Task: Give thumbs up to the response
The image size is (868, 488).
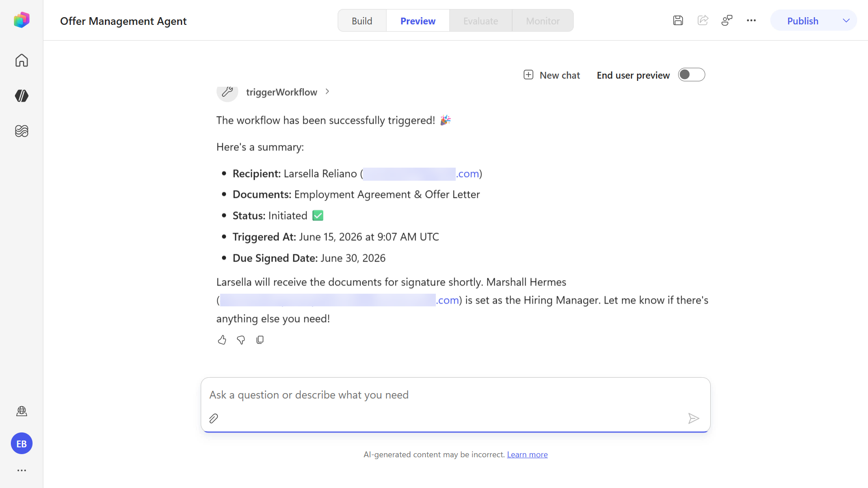Action: [x=222, y=340]
